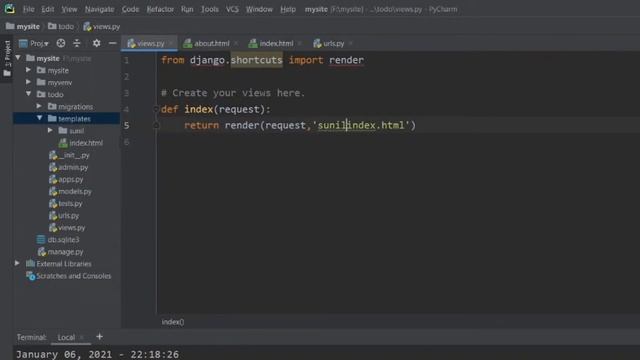Open the Navigate menu
640x360 pixels.
click(x=99, y=9)
